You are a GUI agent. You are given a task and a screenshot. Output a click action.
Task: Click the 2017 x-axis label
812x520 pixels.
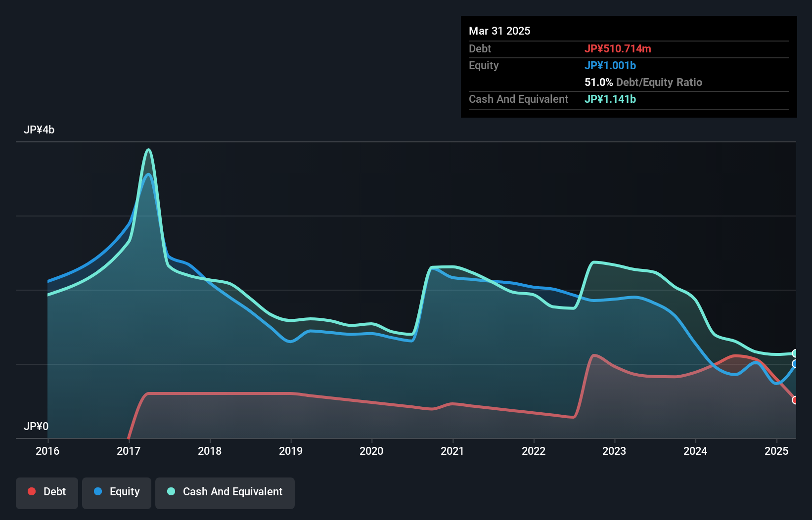point(129,451)
